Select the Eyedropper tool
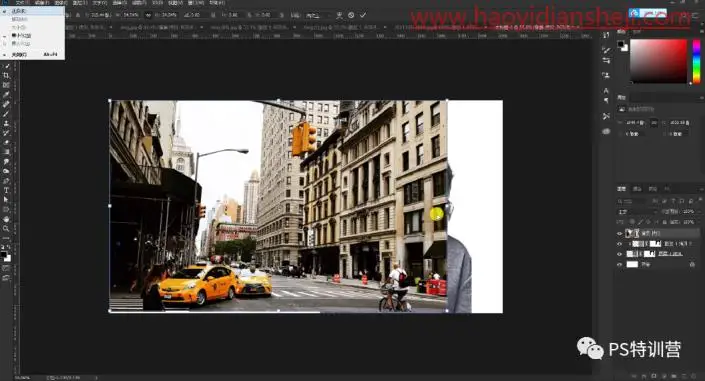 click(x=7, y=94)
